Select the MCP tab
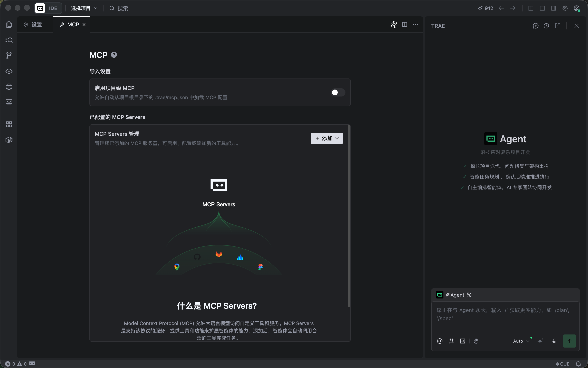The image size is (588, 368). (x=71, y=25)
